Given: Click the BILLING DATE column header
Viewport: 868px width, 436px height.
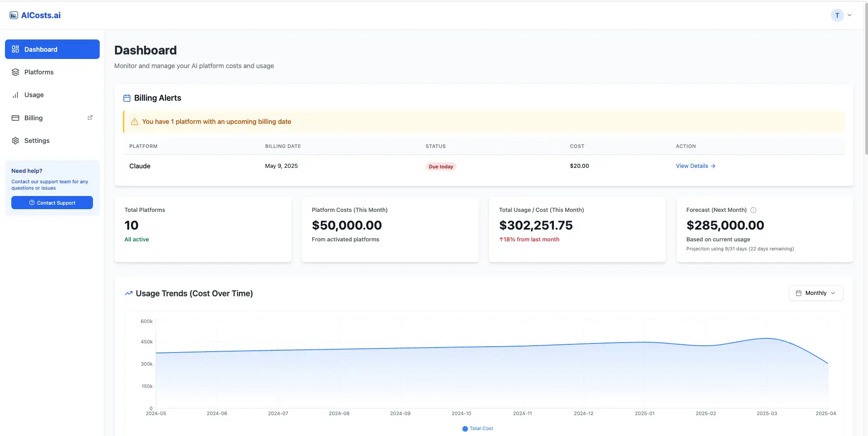Looking at the screenshot, I should (283, 146).
